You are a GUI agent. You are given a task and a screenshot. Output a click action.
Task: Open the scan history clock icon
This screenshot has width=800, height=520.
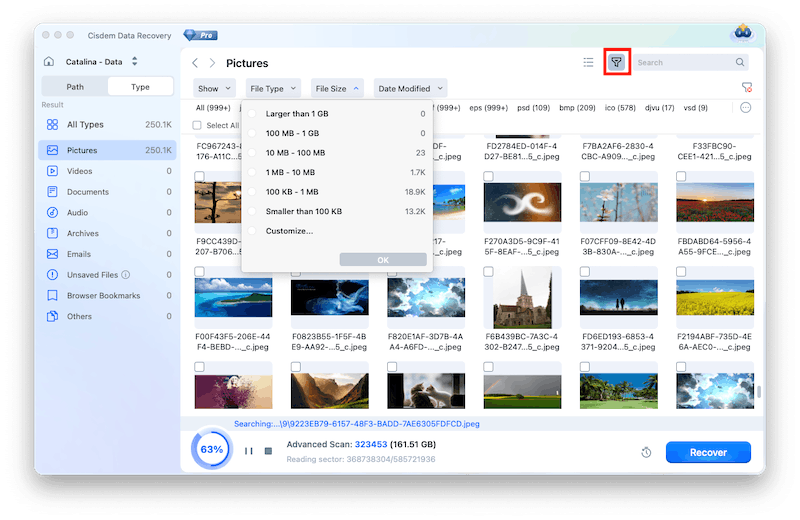click(646, 453)
